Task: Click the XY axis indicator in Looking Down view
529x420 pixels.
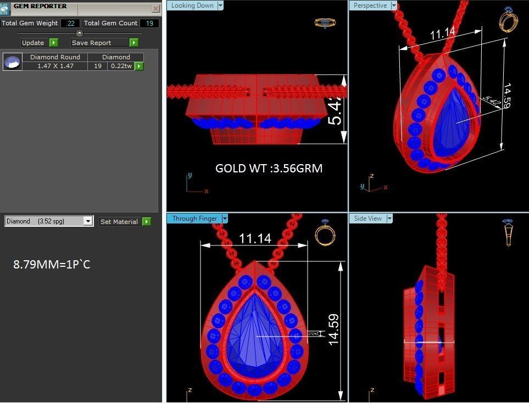Action: [x=197, y=183]
